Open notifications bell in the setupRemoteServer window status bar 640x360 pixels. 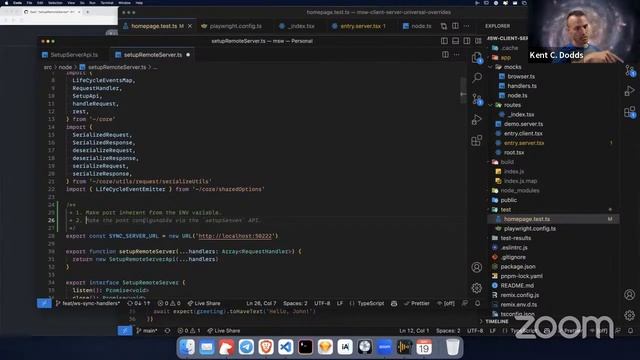(x=478, y=303)
